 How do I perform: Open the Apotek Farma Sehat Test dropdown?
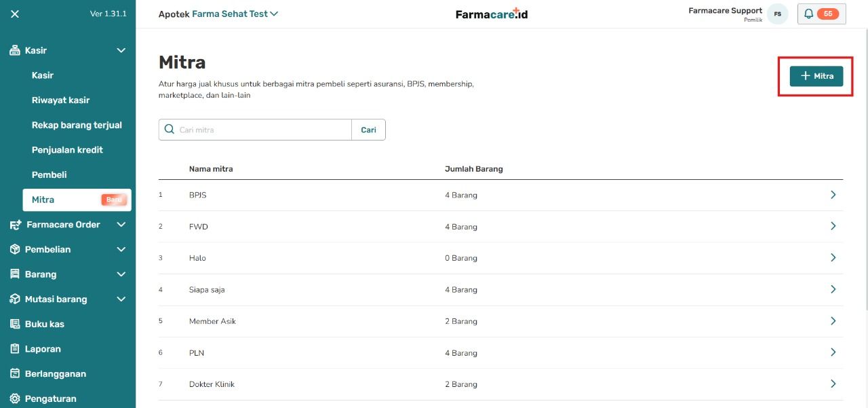(218, 14)
